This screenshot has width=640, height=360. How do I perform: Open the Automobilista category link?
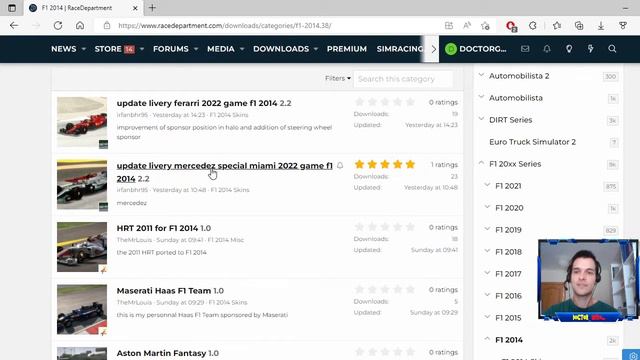pos(516,98)
